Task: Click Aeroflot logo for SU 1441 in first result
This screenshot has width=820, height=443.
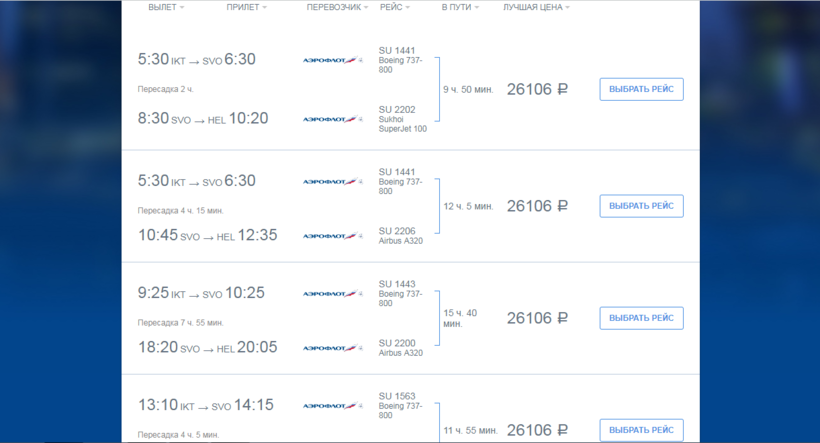Action: coord(332,60)
